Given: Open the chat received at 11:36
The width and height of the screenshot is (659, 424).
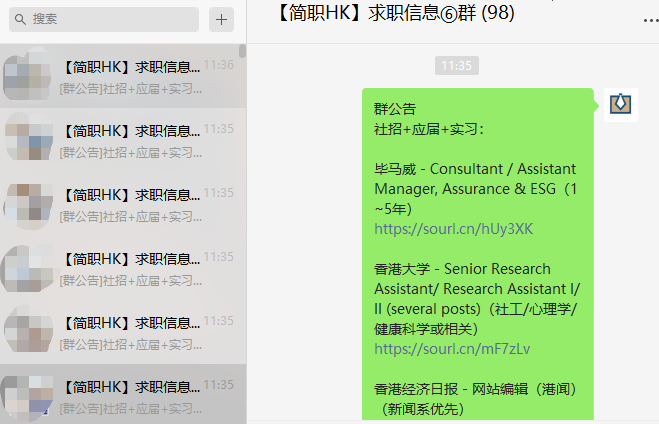Looking at the screenshot, I should (123, 76).
